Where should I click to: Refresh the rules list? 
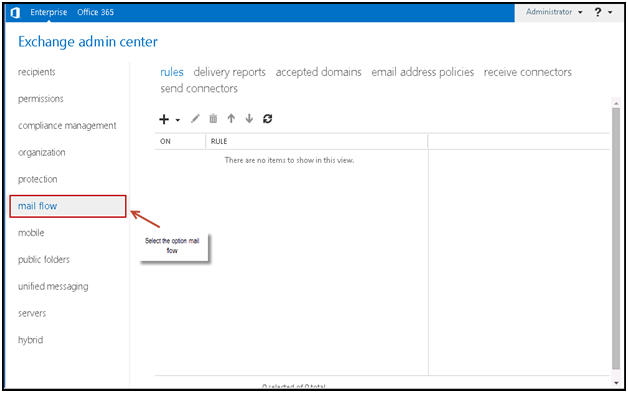pyautogui.click(x=268, y=119)
